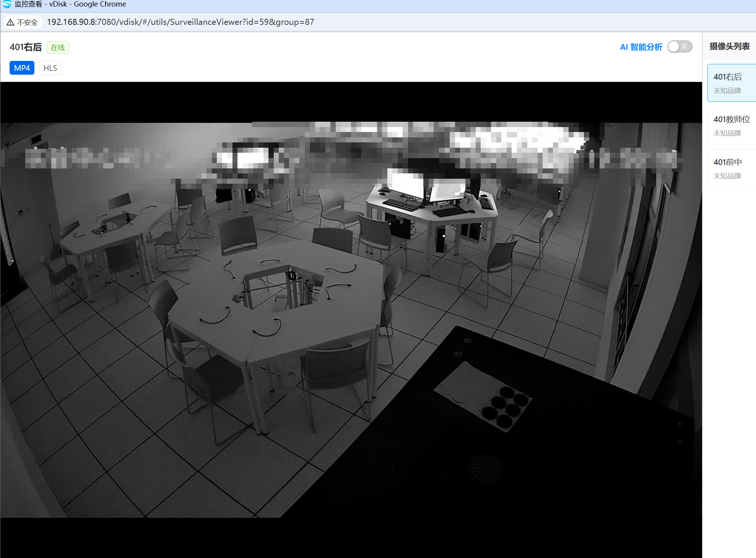Click the 关 label on the switch
The height and width of the screenshot is (558, 756).
coord(684,47)
